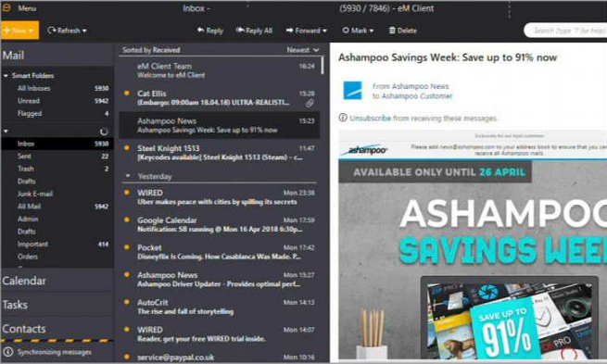607x364 pixels.
Task: Click the Unsubscribe link
Action: click(x=370, y=118)
